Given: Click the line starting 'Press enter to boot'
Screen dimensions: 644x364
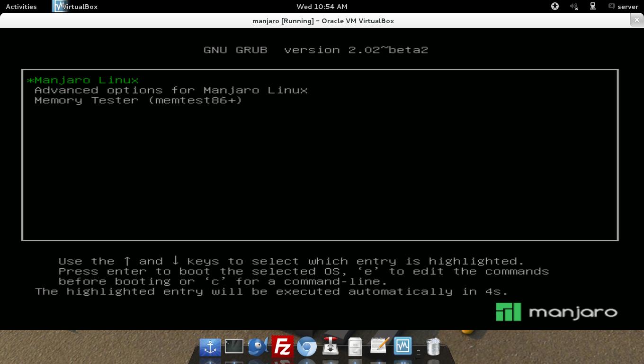Looking at the screenshot, I should 304,271.
